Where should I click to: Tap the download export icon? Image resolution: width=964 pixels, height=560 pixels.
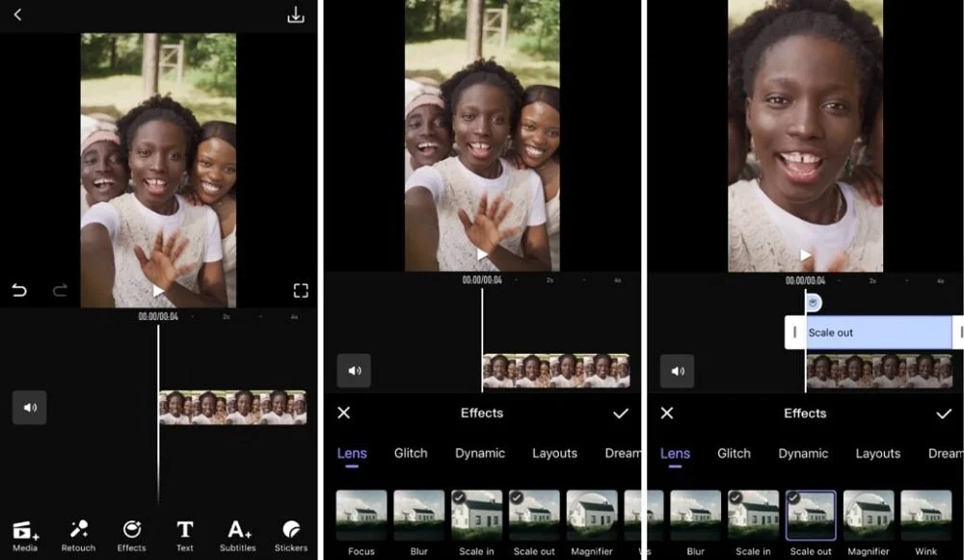coord(296,14)
